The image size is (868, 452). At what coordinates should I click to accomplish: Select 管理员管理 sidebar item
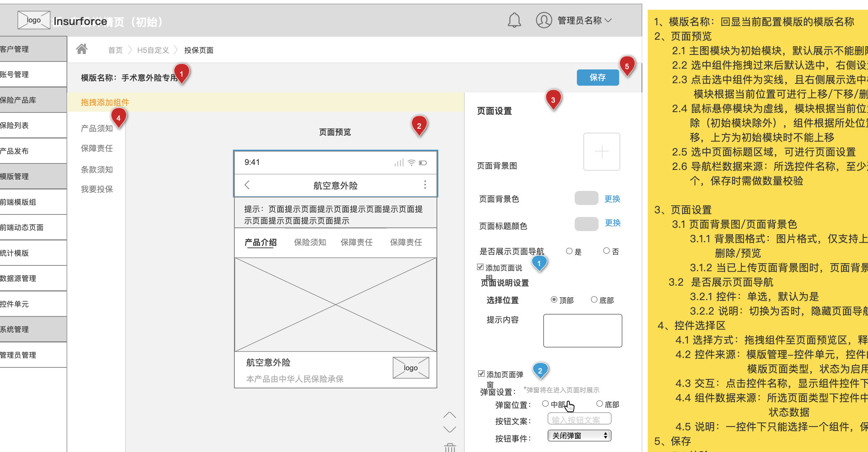point(33,355)
